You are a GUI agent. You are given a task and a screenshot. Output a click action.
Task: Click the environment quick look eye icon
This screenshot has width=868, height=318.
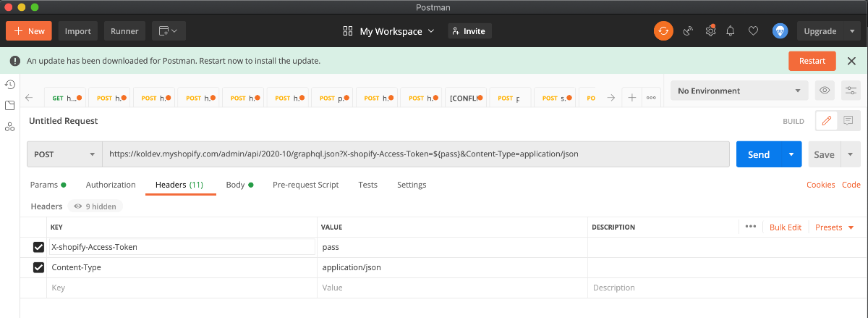[823, 91]
